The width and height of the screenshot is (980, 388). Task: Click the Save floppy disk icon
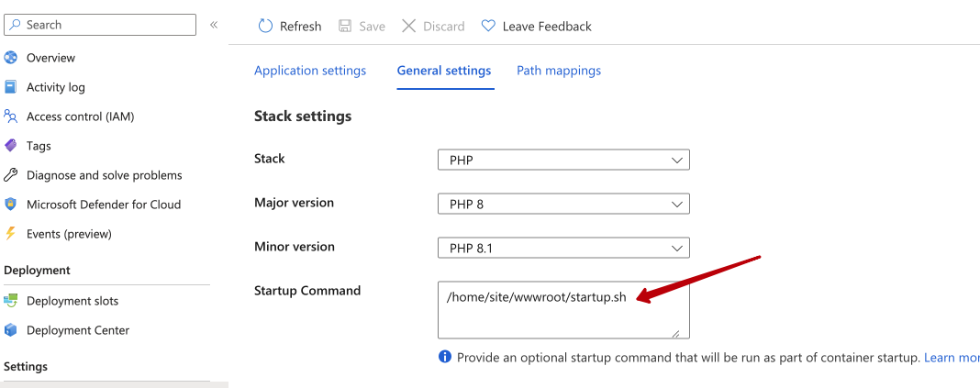[x=345, y=27]
